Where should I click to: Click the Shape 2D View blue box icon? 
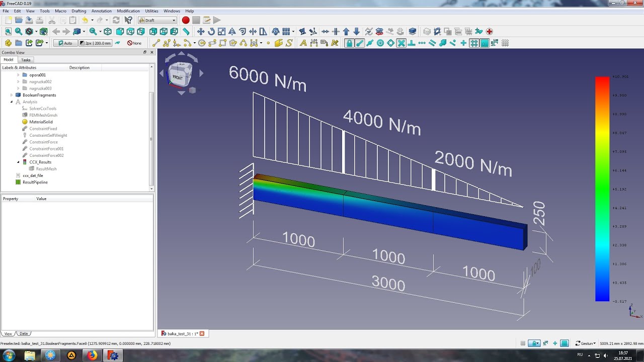tap(412, 32)
